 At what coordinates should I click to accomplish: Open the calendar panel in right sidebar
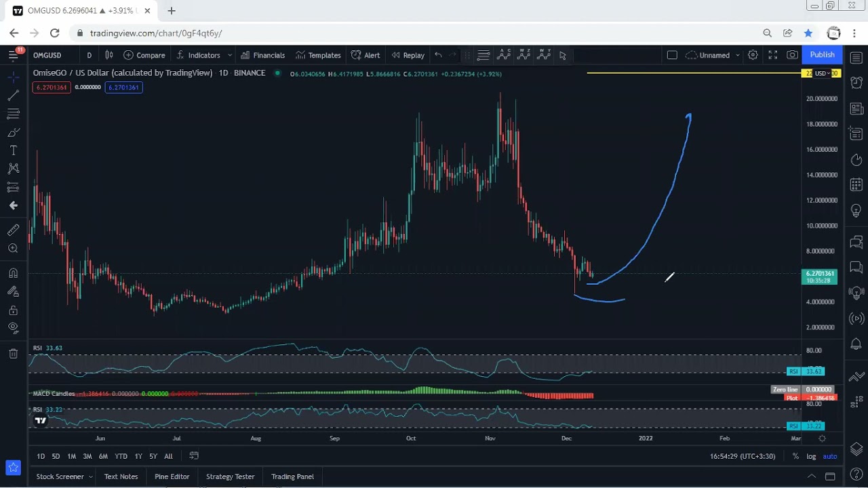pyautogui.click(x=856, y=184)
